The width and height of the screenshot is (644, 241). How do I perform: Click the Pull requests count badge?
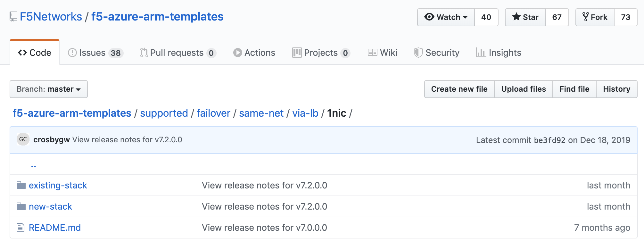point(211,53)
